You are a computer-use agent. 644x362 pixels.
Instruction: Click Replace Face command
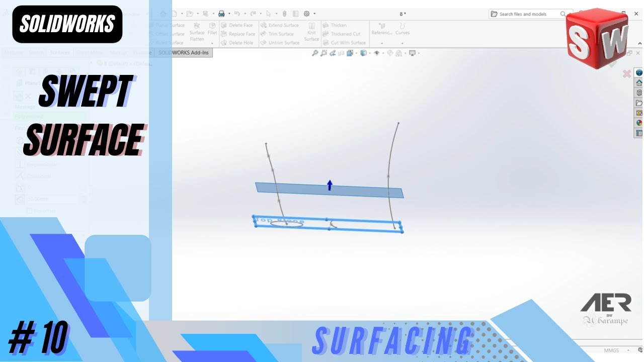pos(238,34)
